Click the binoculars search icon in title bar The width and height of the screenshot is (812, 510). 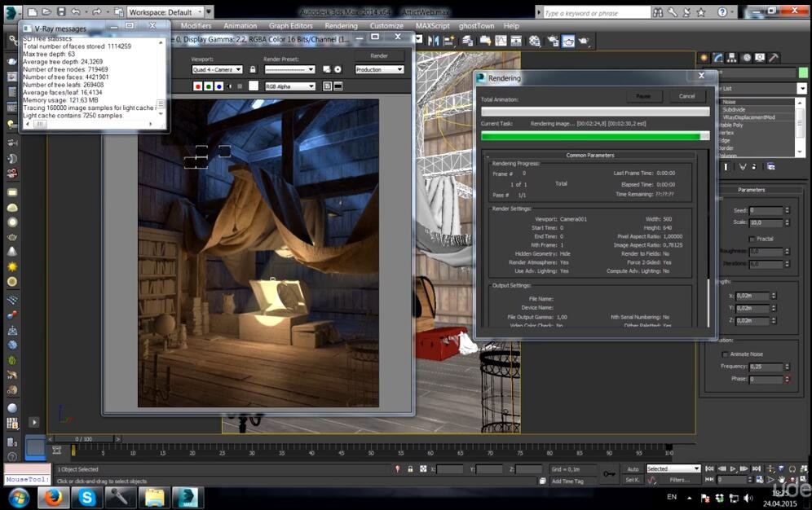pyautogui.click(x=658, y=12)
